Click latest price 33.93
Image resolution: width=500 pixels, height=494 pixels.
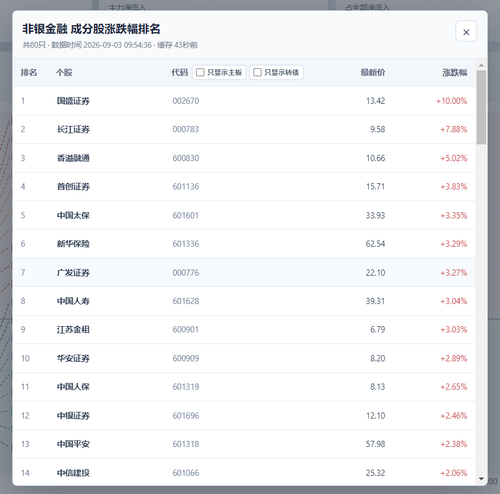(375, 215)
